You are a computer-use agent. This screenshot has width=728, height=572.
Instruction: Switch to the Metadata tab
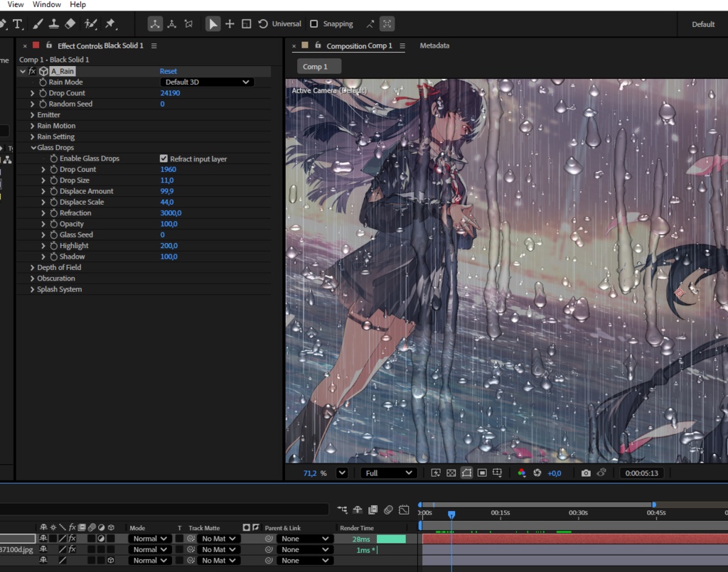pos(434,45)
